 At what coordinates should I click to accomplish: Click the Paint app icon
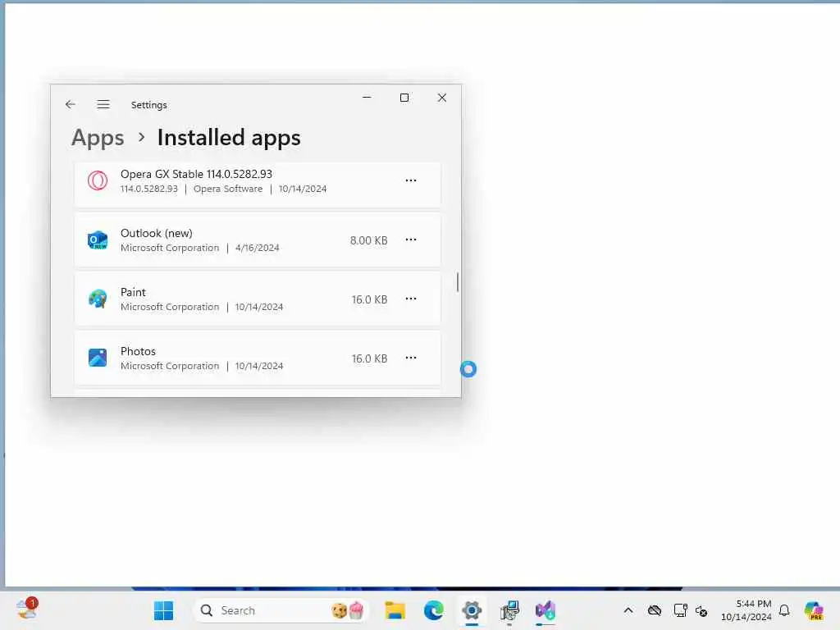98,299
